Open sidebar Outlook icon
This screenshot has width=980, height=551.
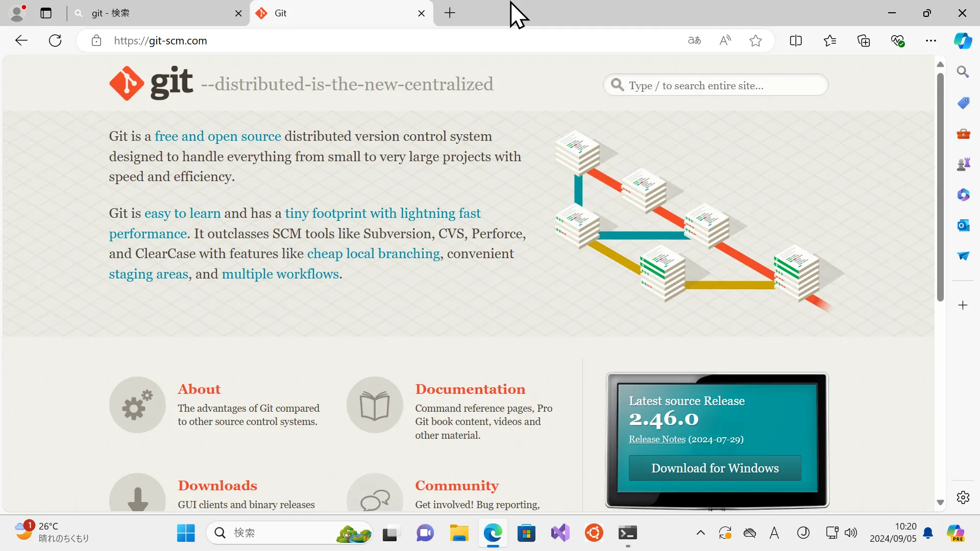coord(963,226)
